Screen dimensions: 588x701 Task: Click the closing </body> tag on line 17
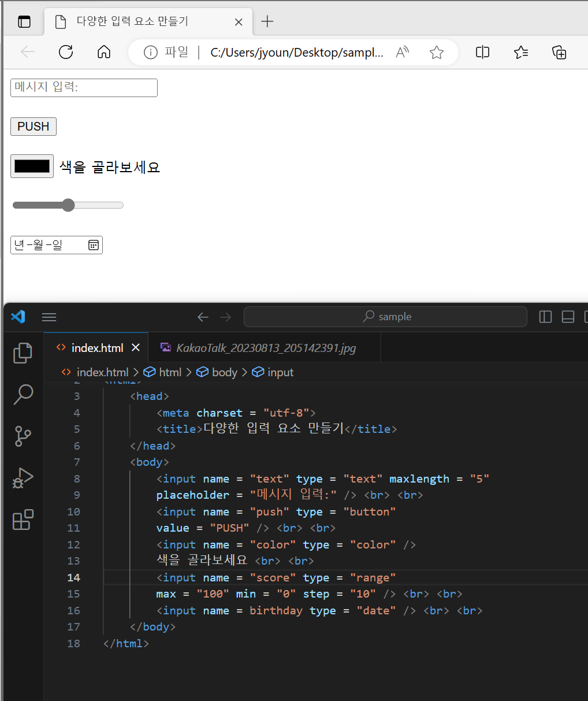pyautogui.click(x=152, y=627)
